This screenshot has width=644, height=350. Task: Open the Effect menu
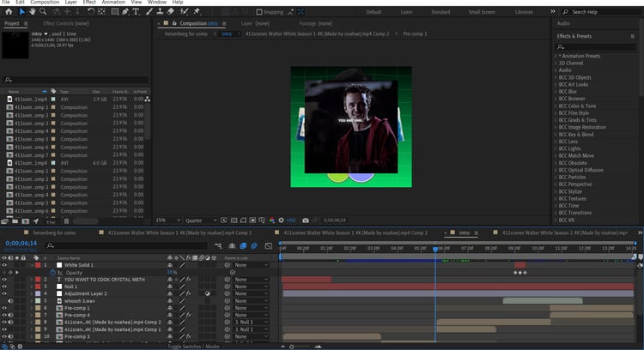pos(89,2)
